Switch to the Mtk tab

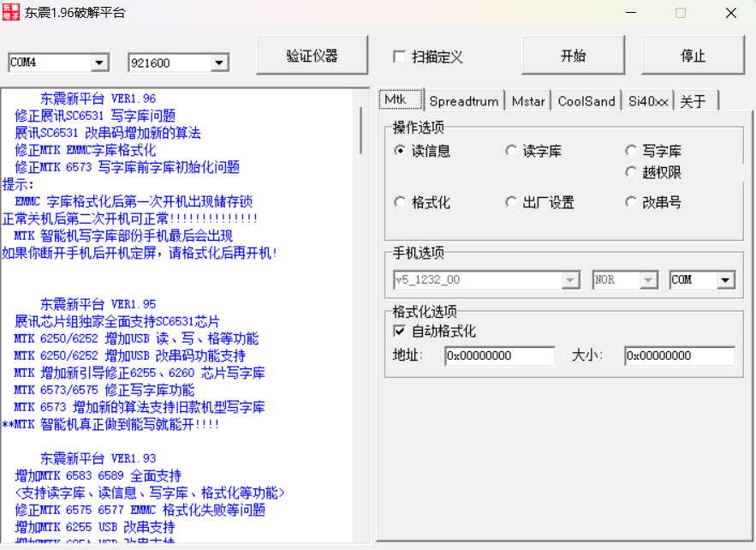400,99
